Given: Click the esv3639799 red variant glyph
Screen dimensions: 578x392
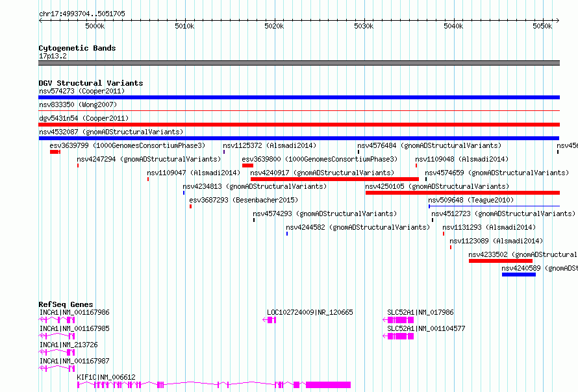Looking at the screenshot, I should coord(55,152).
